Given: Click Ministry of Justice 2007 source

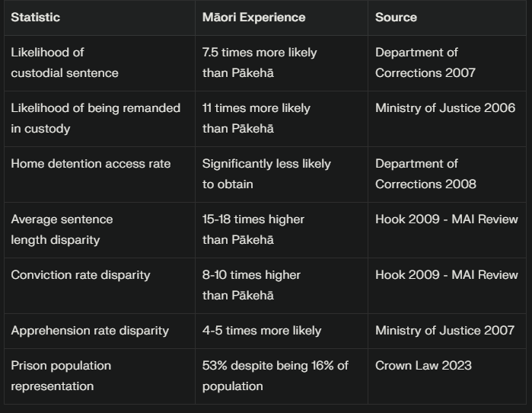Looking at the screenshot, I should coord(444,331).
